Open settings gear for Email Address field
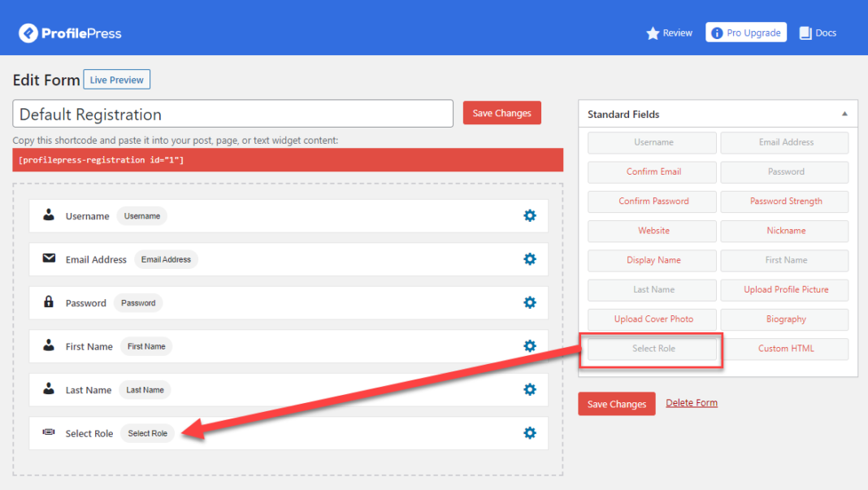Screen dimensions: 868x490 tap(530, 259)
